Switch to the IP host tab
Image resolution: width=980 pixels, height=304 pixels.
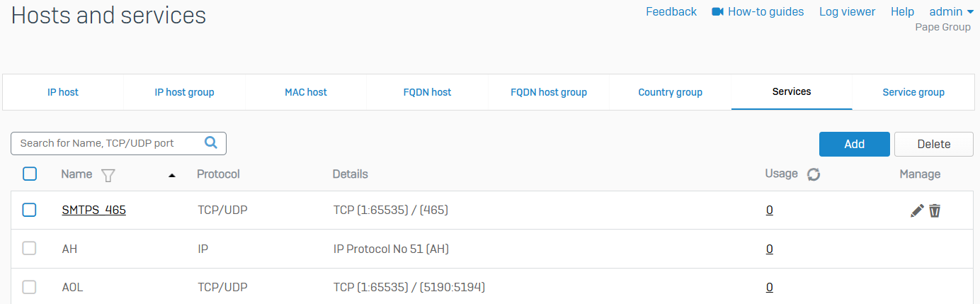click(x=63, y=92)
